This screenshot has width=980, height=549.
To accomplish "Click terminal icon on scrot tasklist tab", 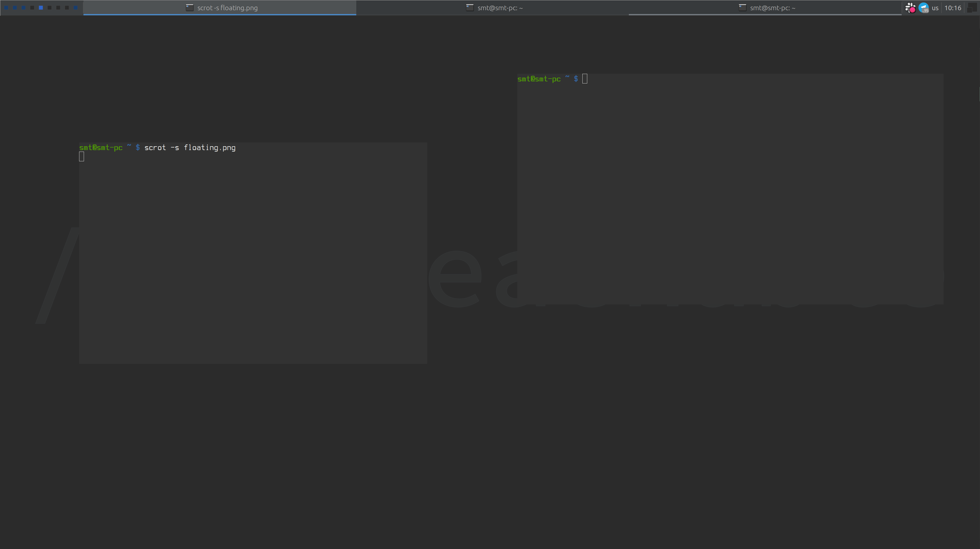I will 189,8.
